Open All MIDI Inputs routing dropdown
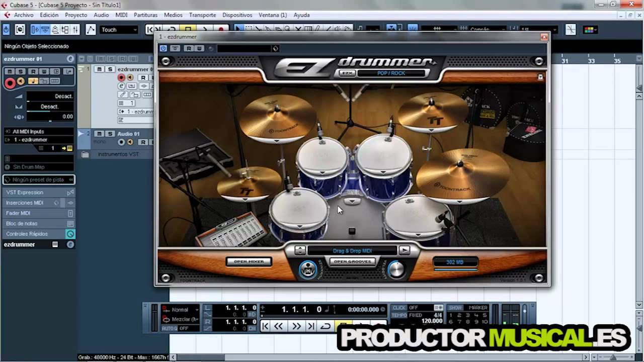This screenshot has width=644, height=362. (39, 131)
